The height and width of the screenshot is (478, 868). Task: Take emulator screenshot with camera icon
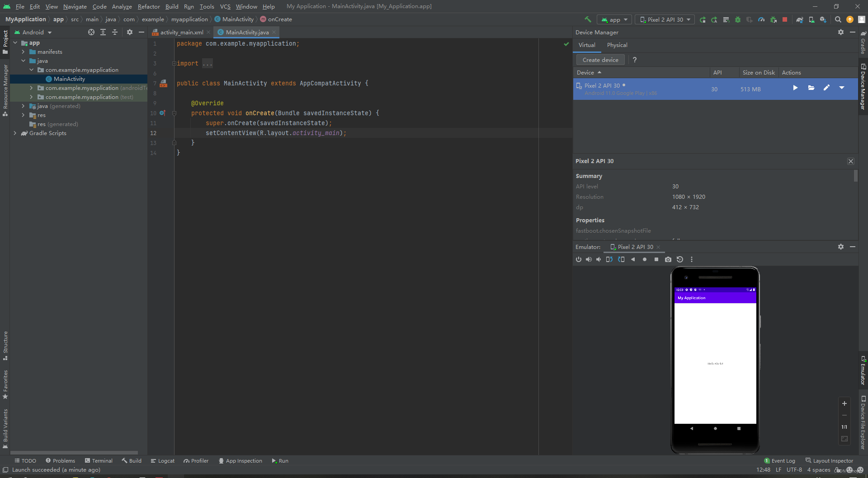[x=668, y=259]
